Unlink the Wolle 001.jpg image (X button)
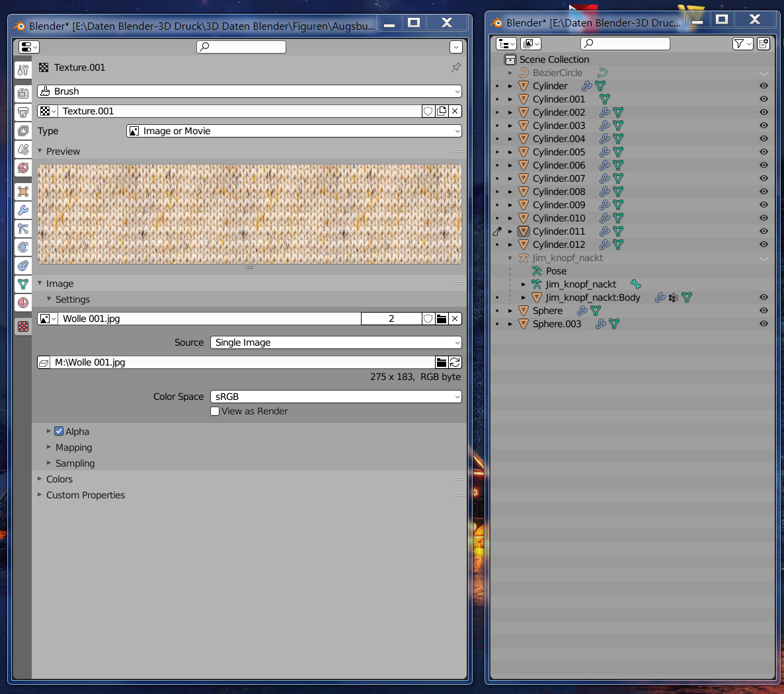 (455, 319)
